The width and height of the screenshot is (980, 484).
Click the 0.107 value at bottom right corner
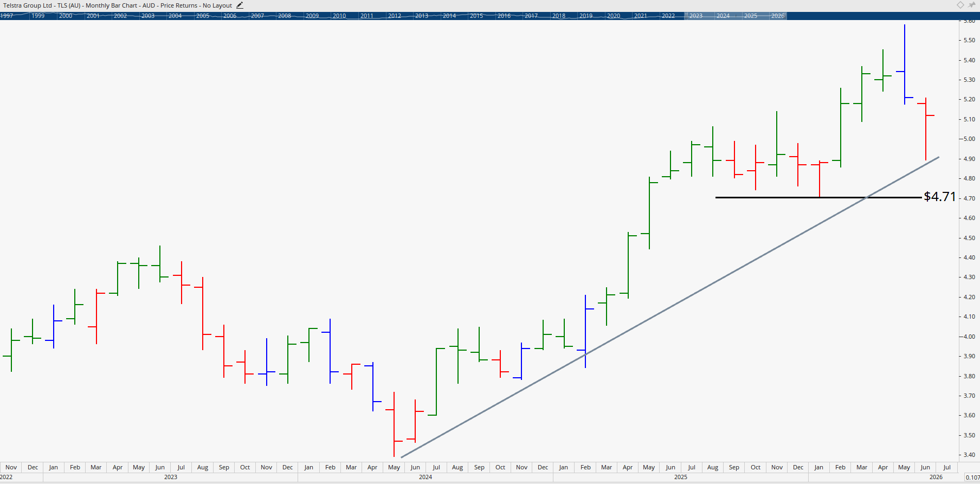coord(972,477)
